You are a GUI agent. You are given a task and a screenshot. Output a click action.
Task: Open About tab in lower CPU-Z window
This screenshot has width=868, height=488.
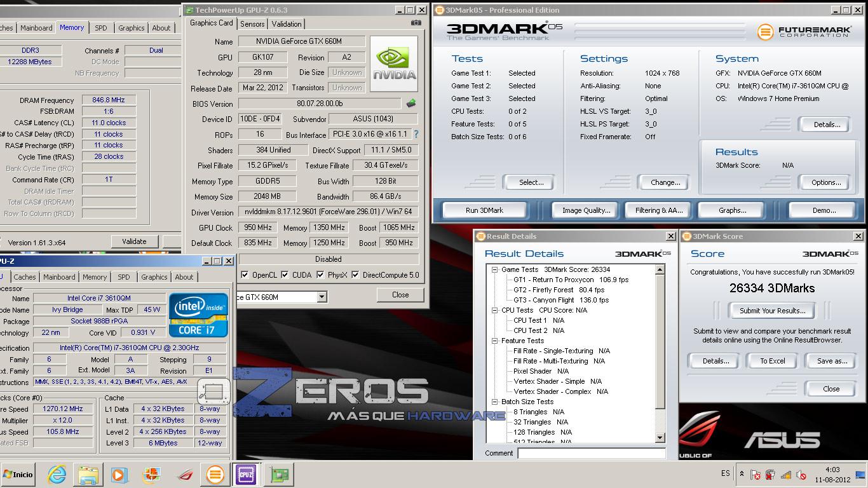(184, 277)
